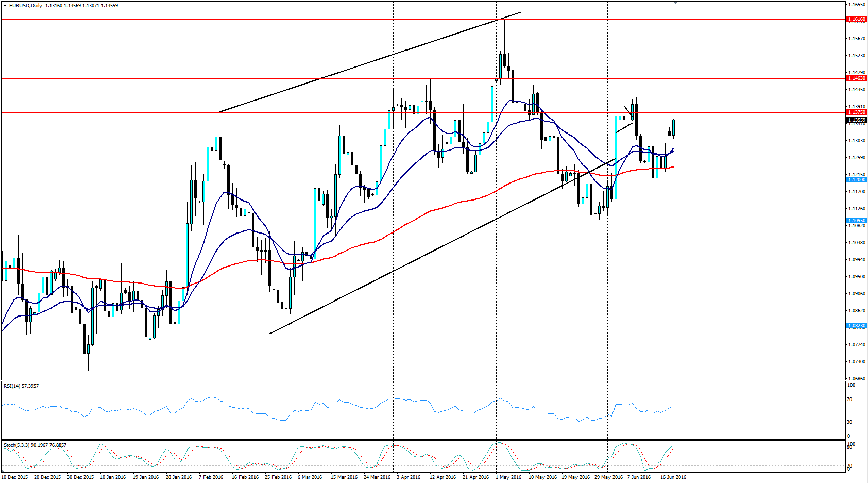Click the 1.09940 value on price axis

coord(857,260)
